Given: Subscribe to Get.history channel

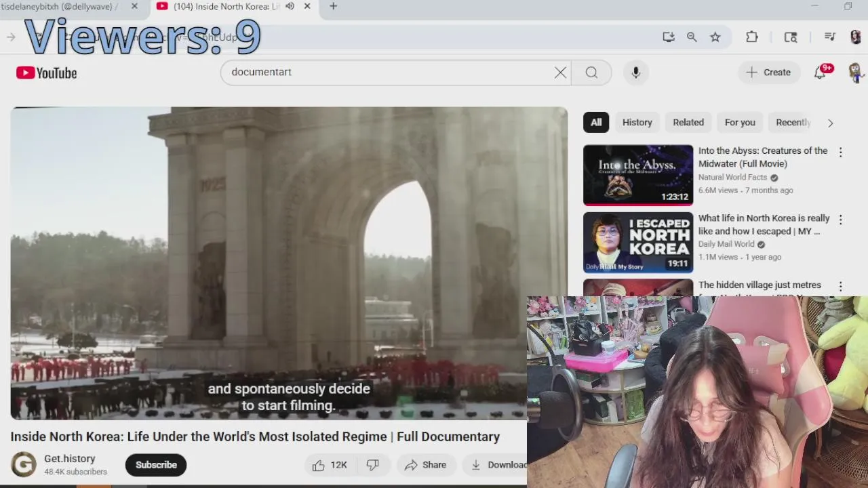Looking at the screenshot, I should click(x=156, y=465).
